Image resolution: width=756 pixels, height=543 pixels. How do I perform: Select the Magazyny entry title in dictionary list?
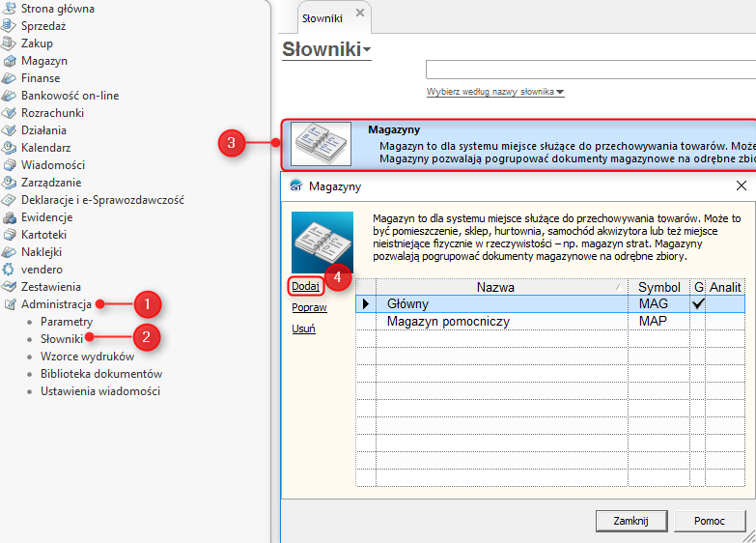coord(394,129)
